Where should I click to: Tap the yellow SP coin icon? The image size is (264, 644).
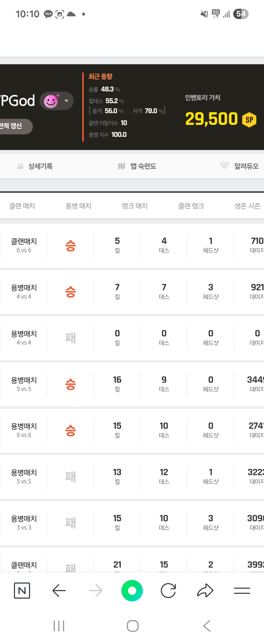249,120
